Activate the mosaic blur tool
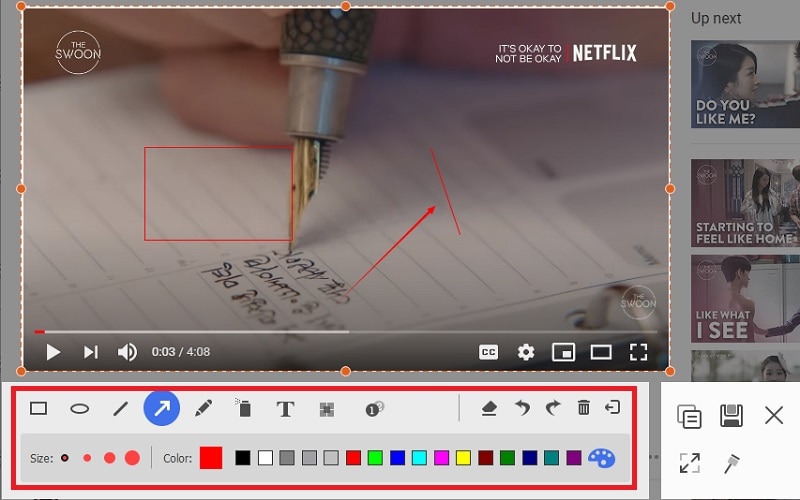Screen dimensions: 800x500 tap(326, 408)
